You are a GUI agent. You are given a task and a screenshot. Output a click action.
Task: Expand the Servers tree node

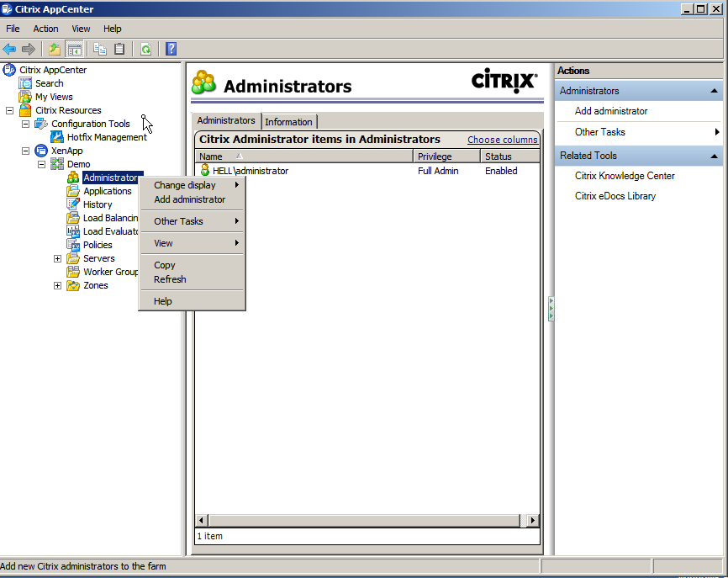click(57, 259)
